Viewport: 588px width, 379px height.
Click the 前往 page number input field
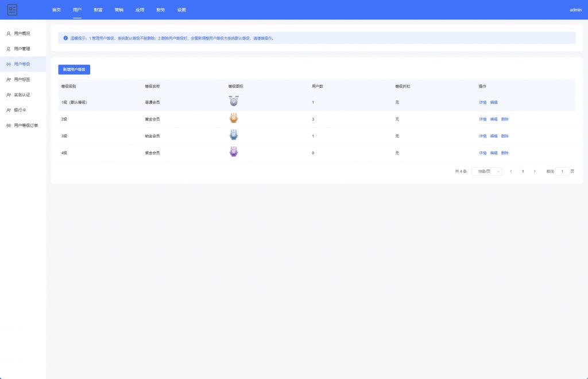[x=562, y=171]
